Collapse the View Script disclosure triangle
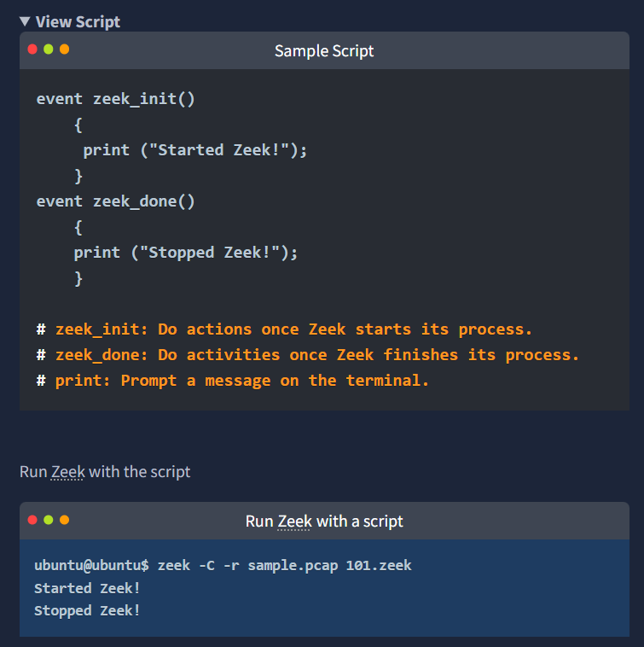The width and height of the screenshot is (644, 647). (25, 21)
